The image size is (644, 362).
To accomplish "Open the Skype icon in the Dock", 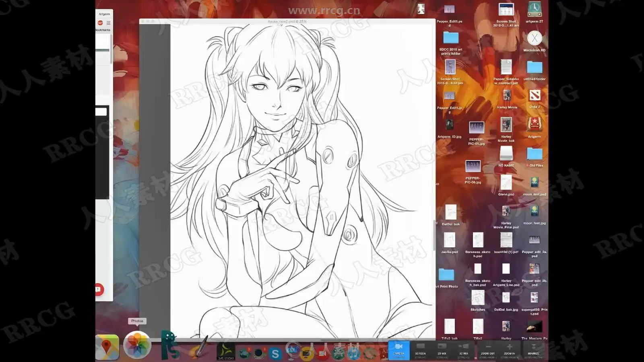I will 275,354.
